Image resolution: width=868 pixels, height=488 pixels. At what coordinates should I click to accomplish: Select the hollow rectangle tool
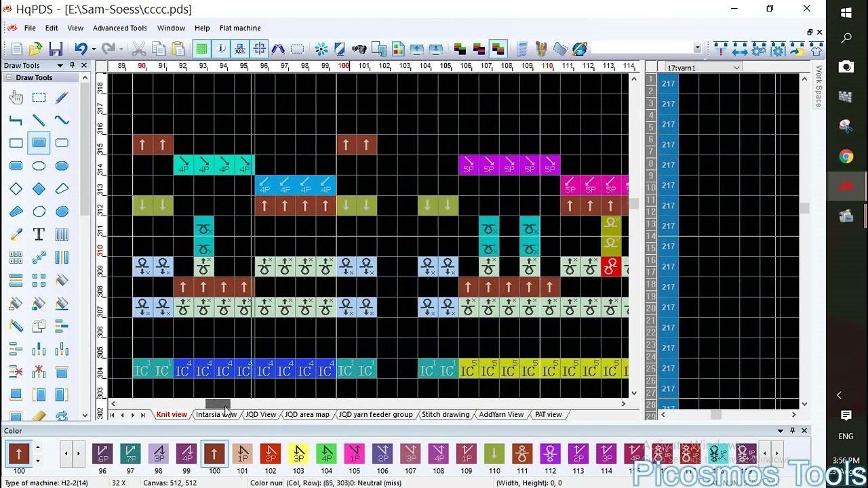click(x=16, y=143)
